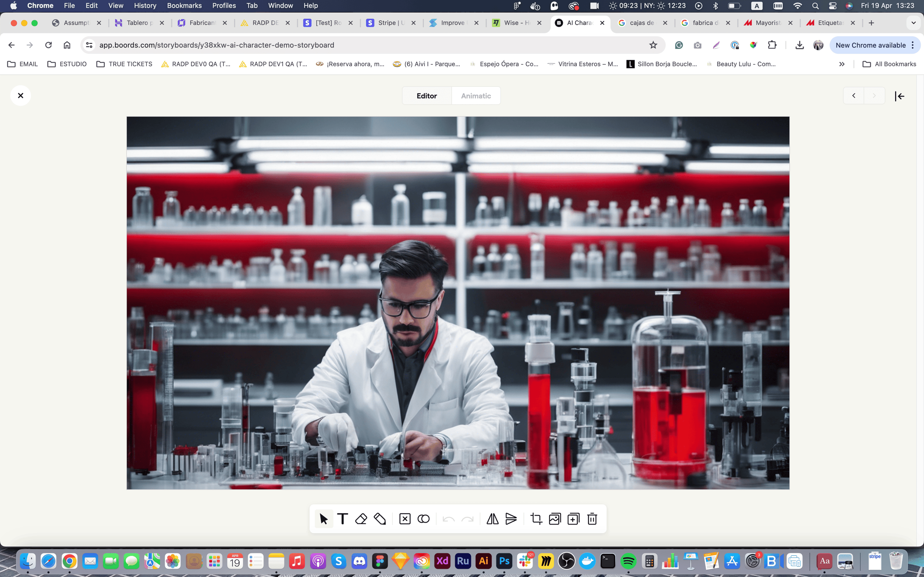Select the Text tool in editor toolbar

(342, 519)
